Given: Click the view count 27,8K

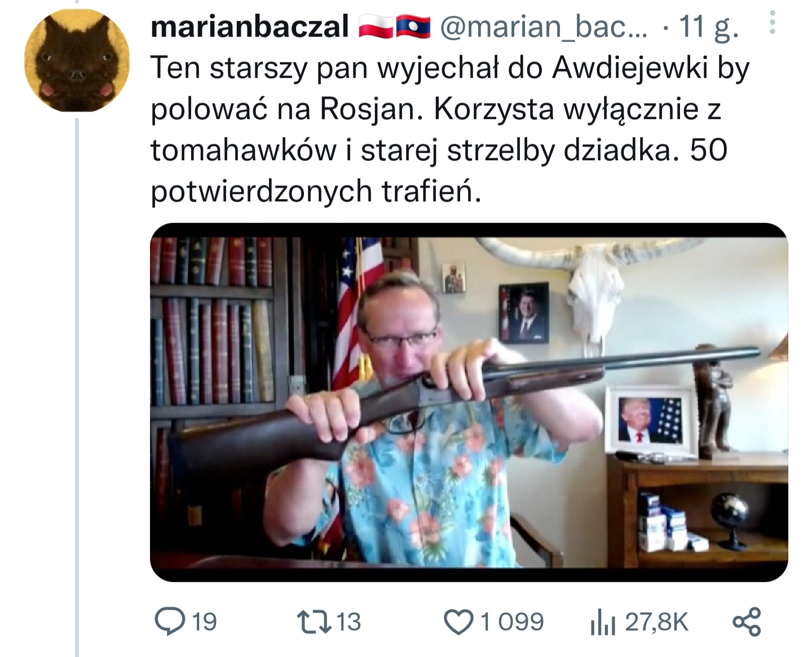Looking at the screenshot, I should pyautogui.click(x=657, y=622).
